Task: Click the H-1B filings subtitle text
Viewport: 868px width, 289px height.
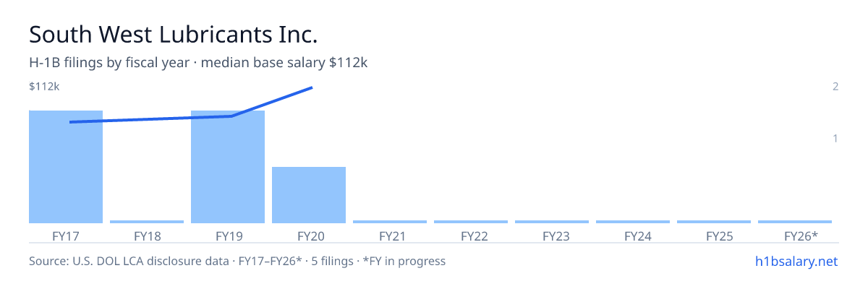Action: coord(198,63)
